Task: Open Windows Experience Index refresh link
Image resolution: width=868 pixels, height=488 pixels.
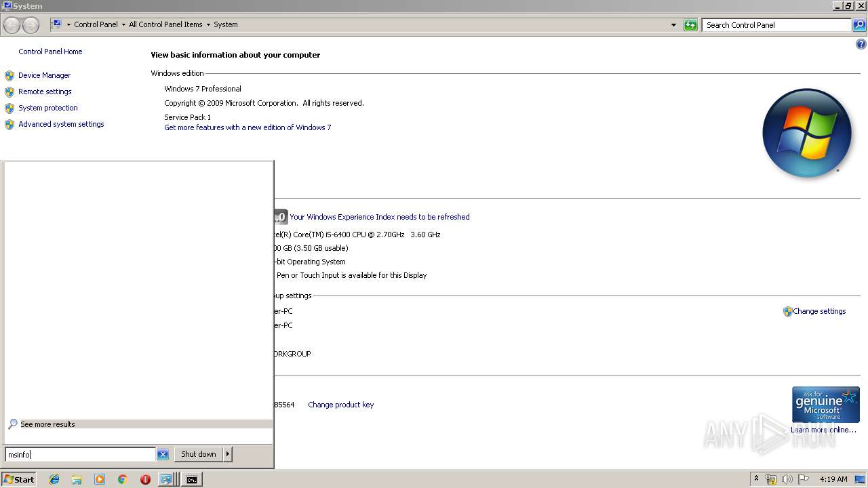Action: tap(379, 217)
